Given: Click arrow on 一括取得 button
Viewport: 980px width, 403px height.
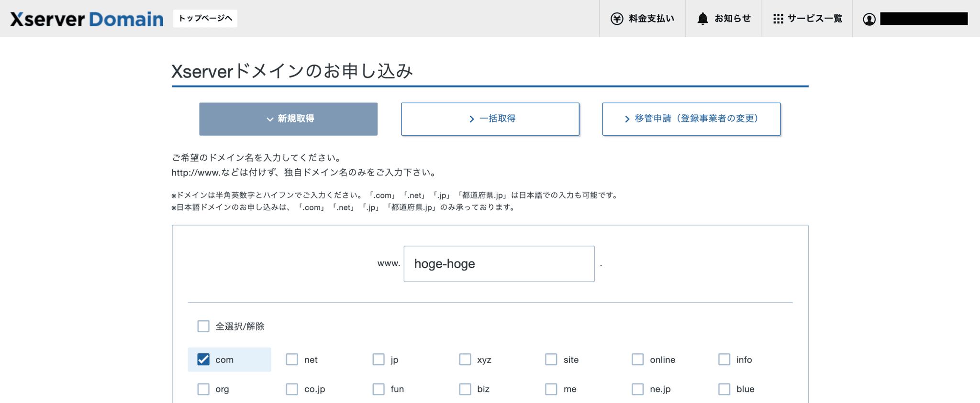Looking at the screenshot, I should point(471,119).
